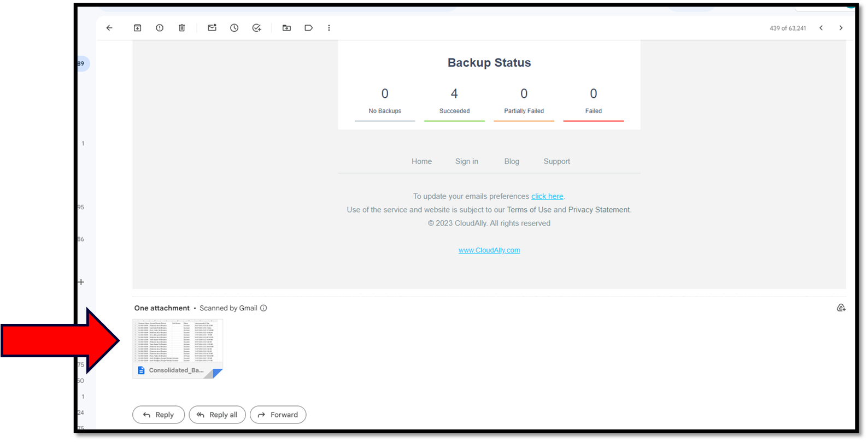Open the Privacy Statement link

(x=599, y=210)
